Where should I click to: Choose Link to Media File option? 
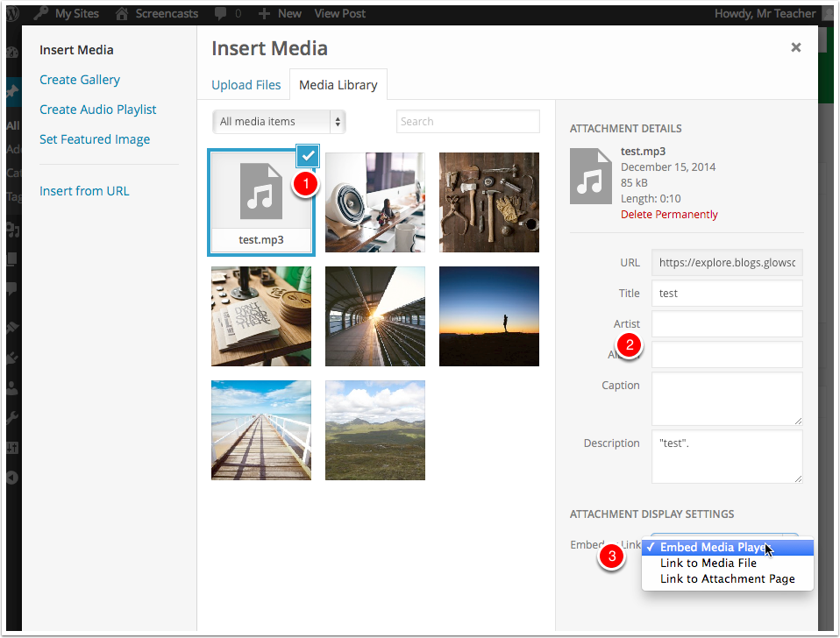[708, 564]
